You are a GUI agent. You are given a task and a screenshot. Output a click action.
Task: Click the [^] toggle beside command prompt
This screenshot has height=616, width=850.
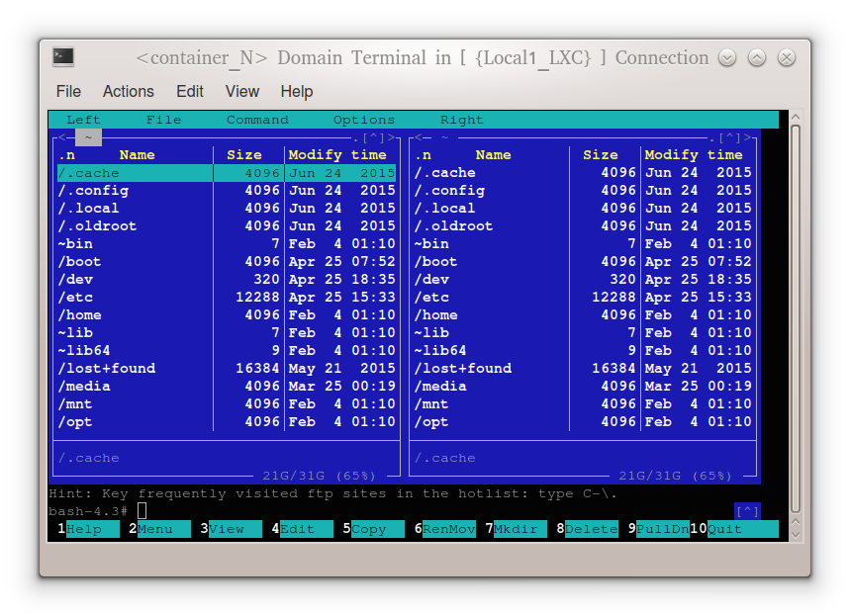(x=747, y=511)
